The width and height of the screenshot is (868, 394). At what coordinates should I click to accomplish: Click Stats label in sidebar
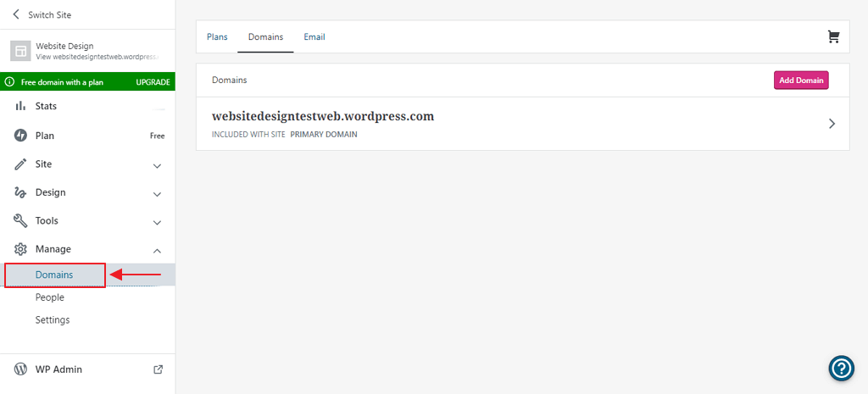click(46, 106)
